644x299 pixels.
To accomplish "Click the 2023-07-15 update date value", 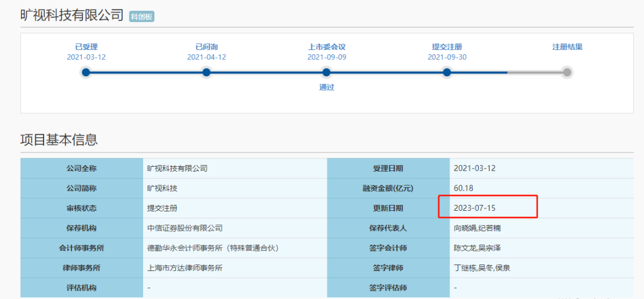I will click(x=475, y=208).
